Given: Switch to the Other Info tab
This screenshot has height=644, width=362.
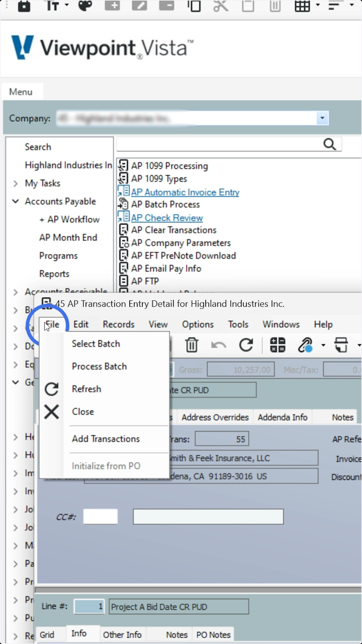Looking at the screenshot, I should tap(122, 635).
